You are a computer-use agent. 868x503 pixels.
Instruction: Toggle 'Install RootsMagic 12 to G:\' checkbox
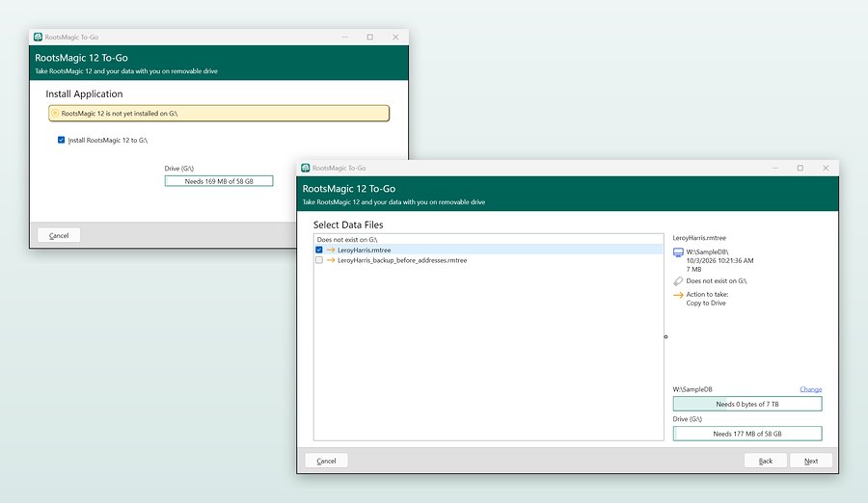click(x=61, y=140)
